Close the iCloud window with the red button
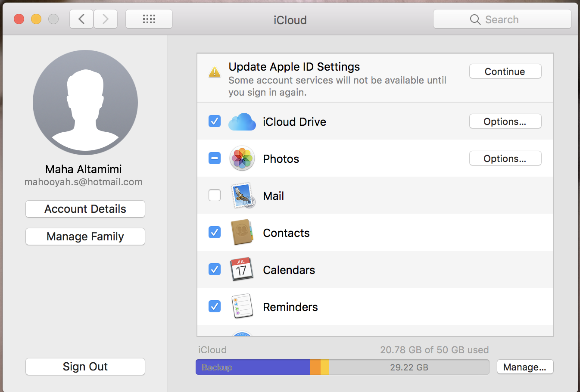The height and width of the screenshot is (392, 580). [19, 19]
